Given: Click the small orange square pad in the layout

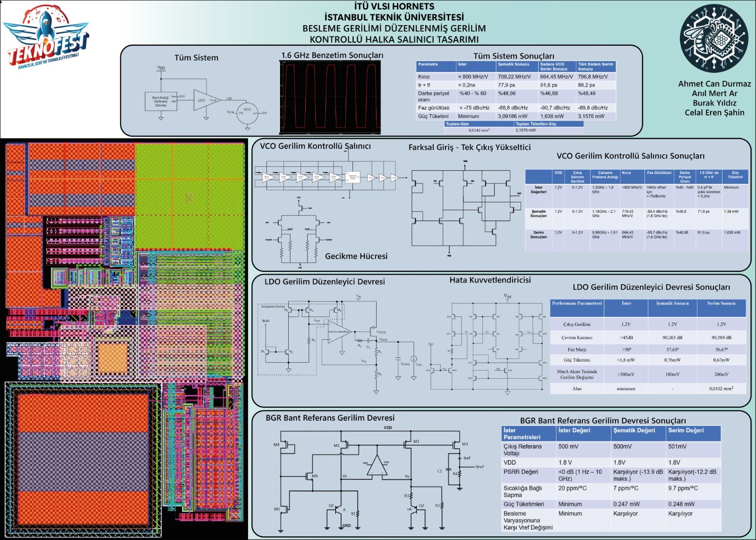Looking at the screenshot, I should tap(112, 357).
